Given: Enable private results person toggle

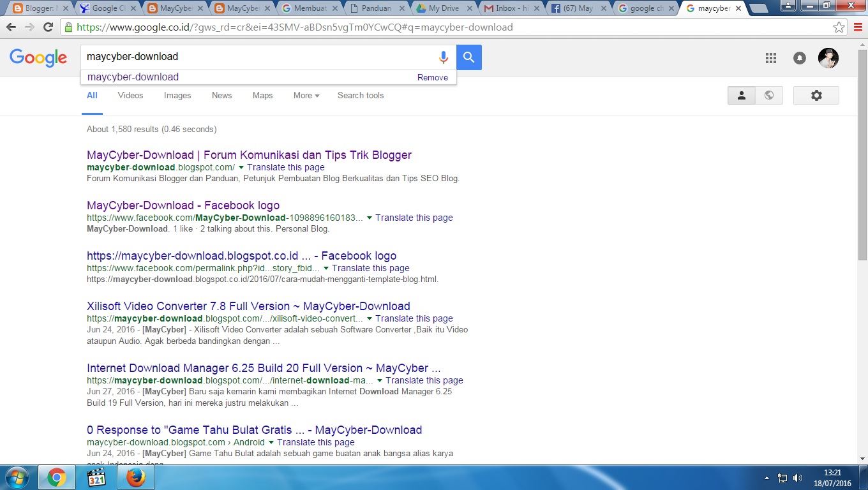Looking at the screenshot, I should (x=742, y=96).
